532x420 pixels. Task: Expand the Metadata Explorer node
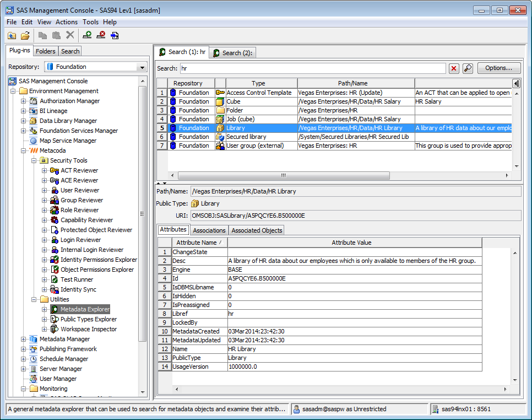45,309
